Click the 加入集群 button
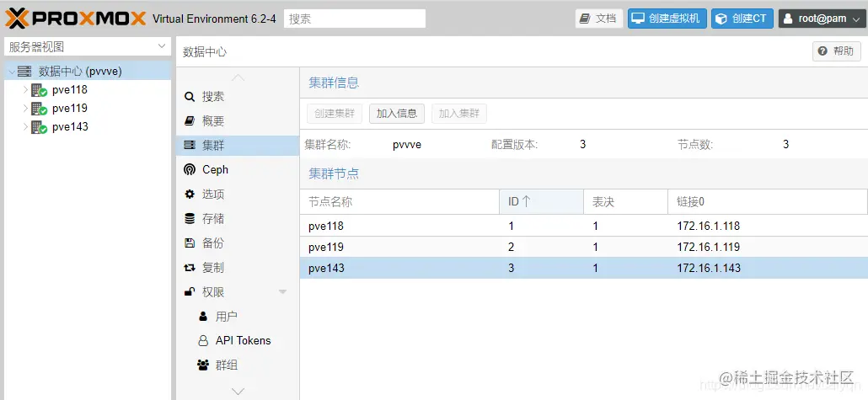The width and height of the screenshot is (868, 400). click(459, 114)
